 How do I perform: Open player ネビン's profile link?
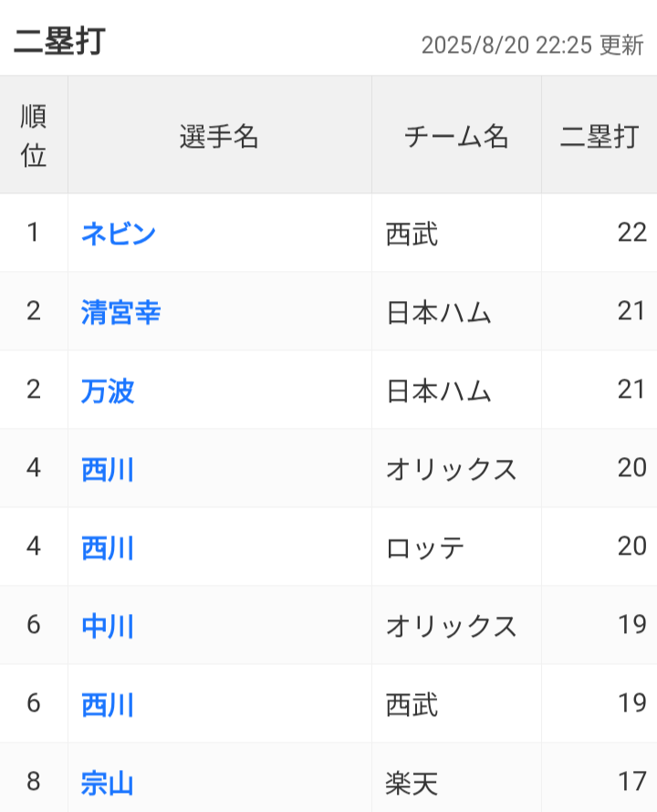coord(119,234)
